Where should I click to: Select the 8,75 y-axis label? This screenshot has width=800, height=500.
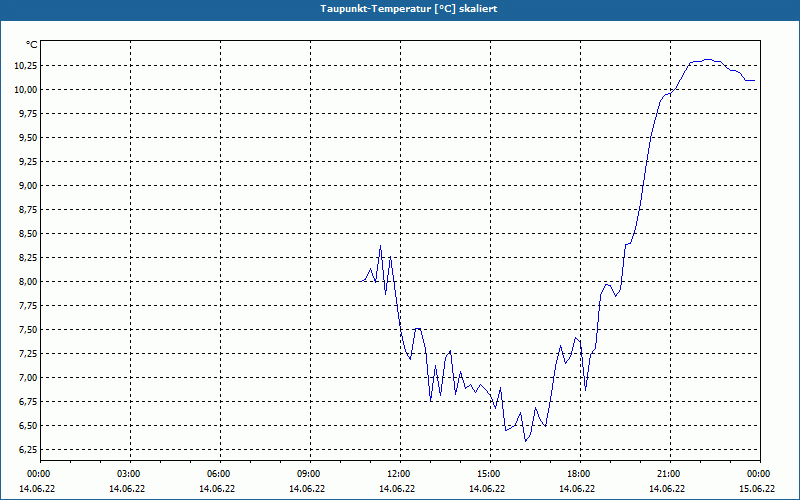[28, 210]
